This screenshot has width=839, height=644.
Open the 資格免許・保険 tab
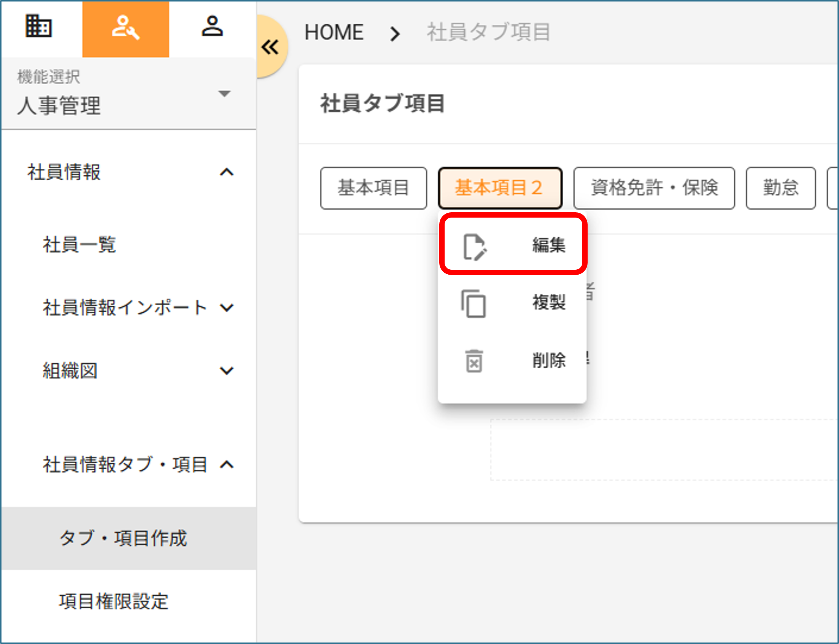click(653, 188)
